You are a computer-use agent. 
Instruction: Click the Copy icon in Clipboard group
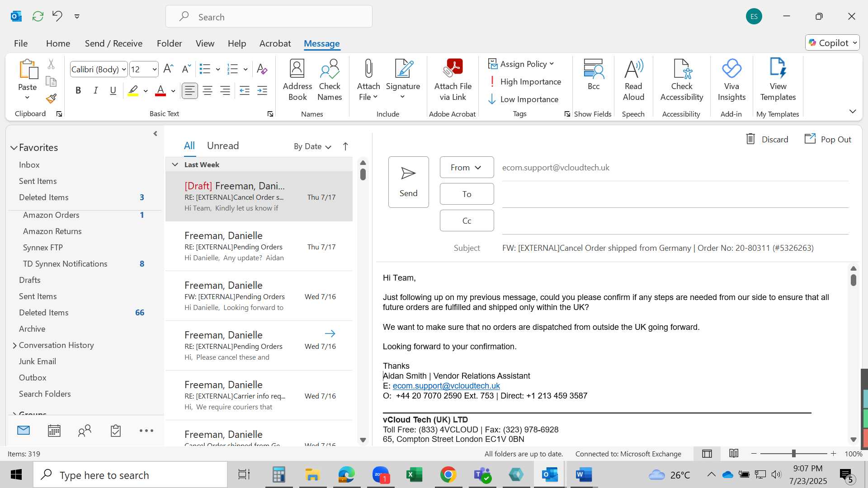(51, 81)
